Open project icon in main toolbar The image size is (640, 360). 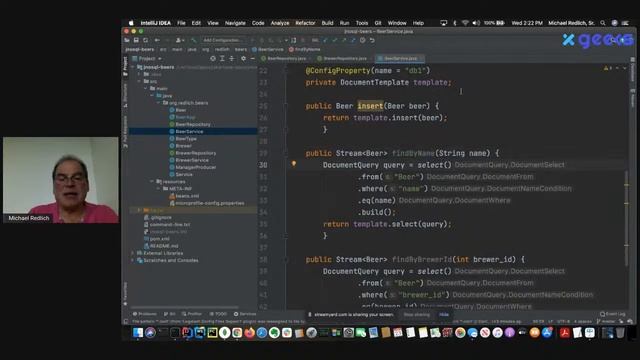pyautogui.click(x=127, y=40)
